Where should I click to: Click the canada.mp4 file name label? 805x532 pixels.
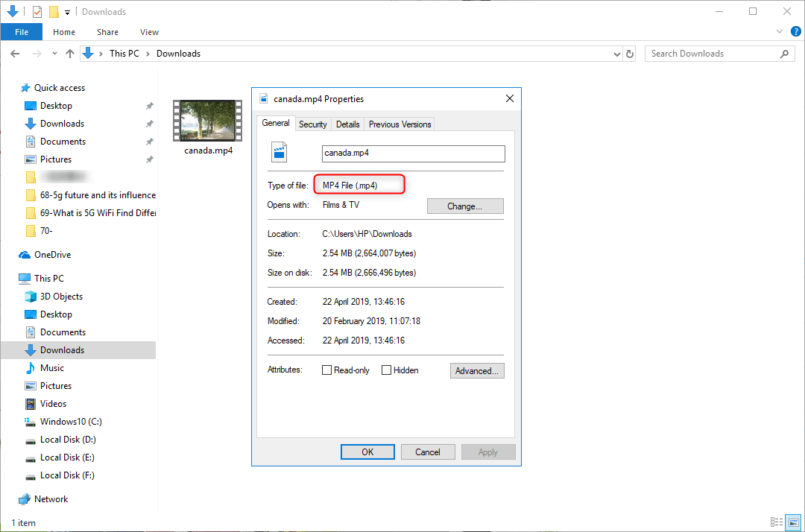click(x=209, y=151)
